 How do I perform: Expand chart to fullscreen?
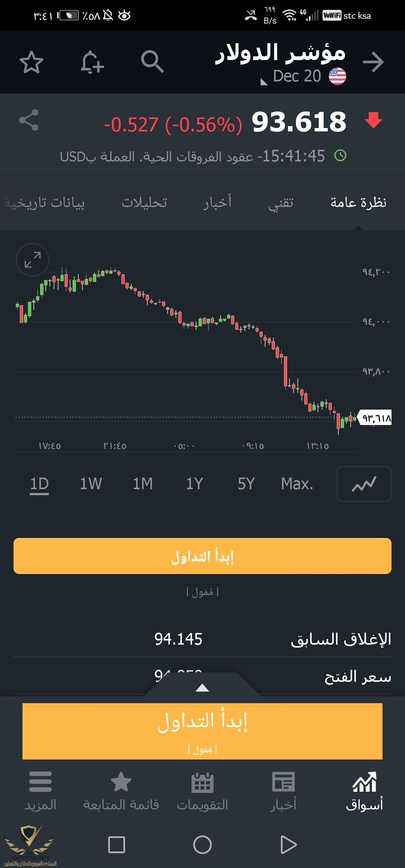(33, 260)
